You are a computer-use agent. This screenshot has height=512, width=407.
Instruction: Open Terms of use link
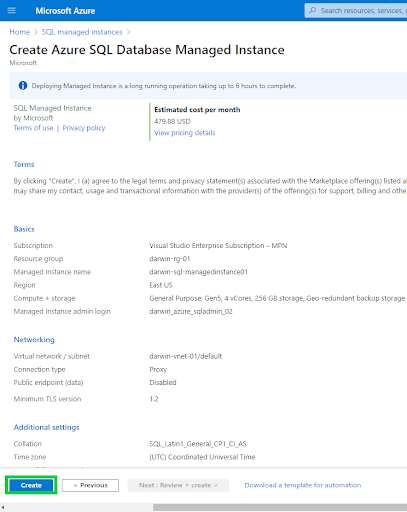pos(33,128)
